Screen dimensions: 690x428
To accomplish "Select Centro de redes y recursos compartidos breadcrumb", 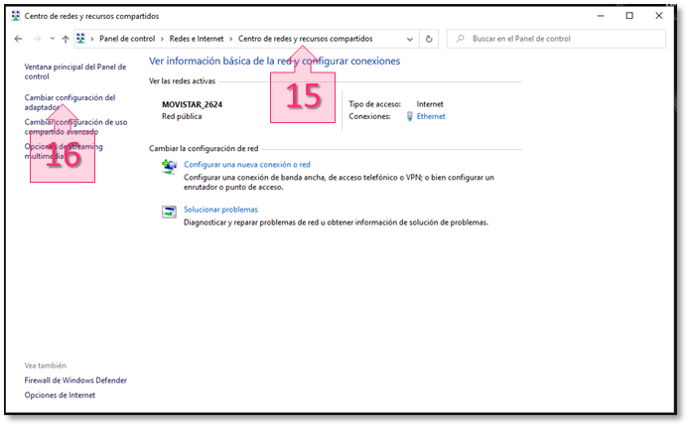I will (x=305, y=39).
